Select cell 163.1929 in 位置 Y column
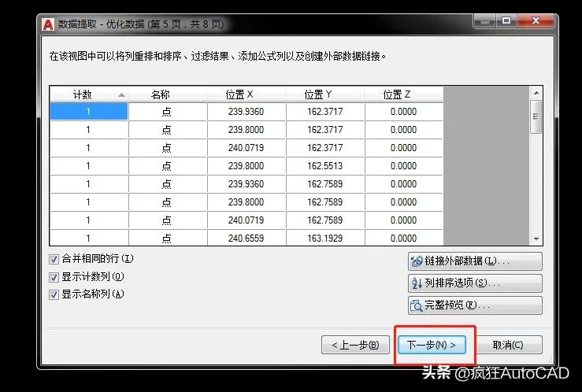 tap(325, 238)
